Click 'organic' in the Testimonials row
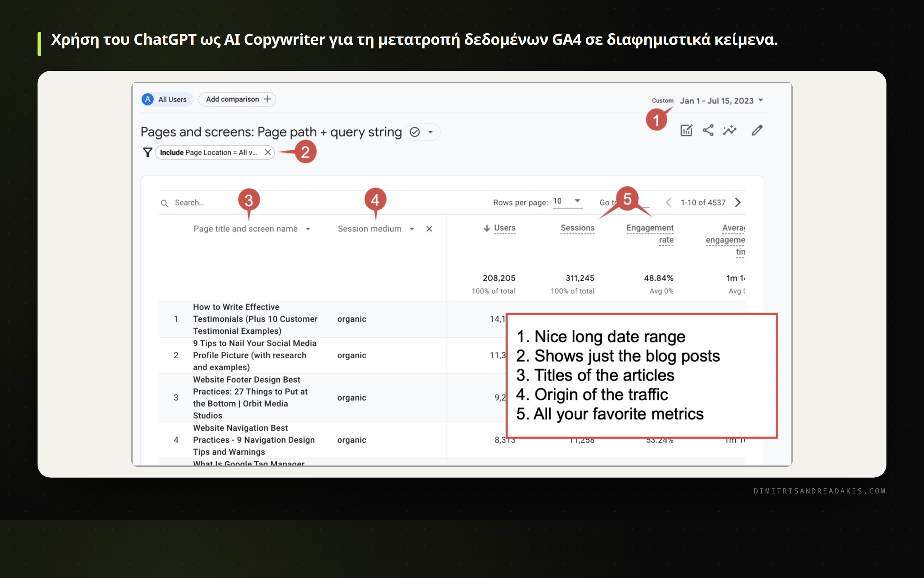 (352, 319)
